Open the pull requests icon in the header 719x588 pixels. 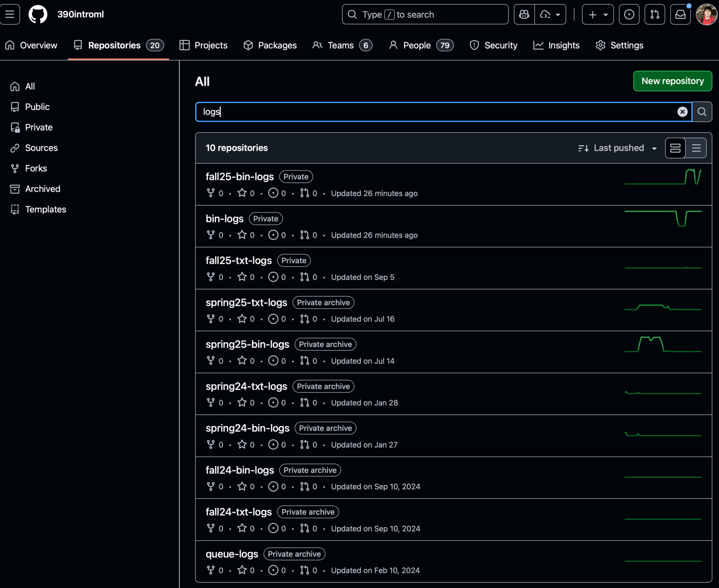[x=655, y=14]
